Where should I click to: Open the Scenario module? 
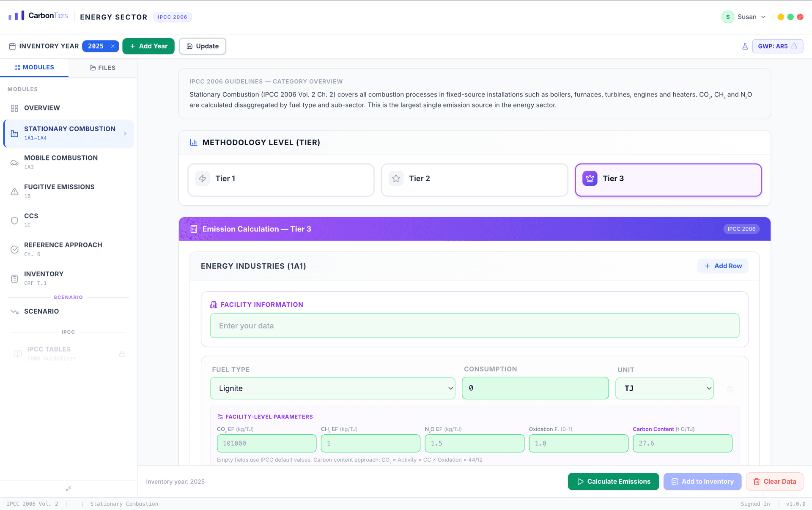point(41,312)
